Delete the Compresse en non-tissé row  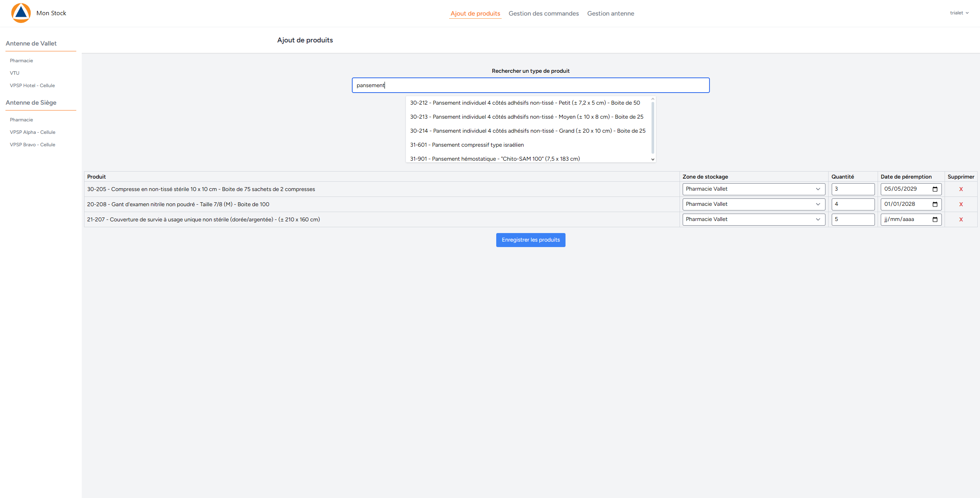961,189
